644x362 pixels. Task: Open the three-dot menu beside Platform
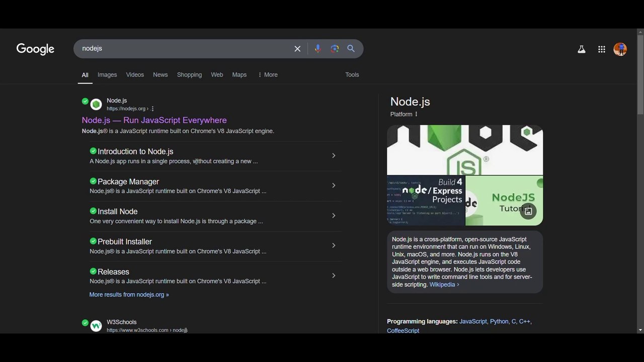click(416, 114)
